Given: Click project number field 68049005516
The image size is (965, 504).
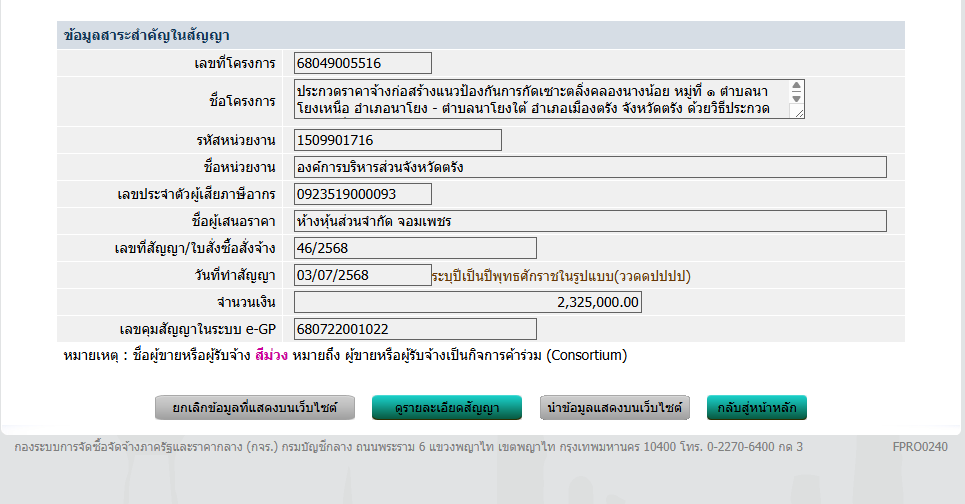Looking at the screenshot, I should 362,63.
